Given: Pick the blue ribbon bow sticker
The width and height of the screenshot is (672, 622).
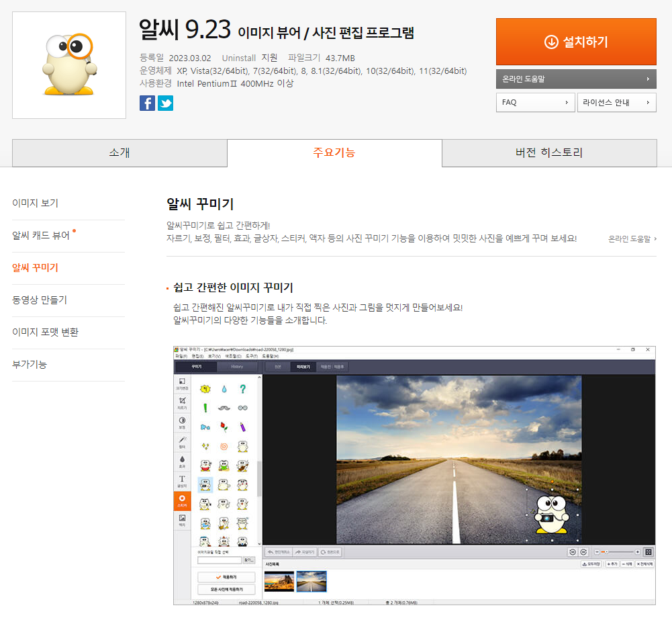Looking at the screenshot, I should 205,427.
